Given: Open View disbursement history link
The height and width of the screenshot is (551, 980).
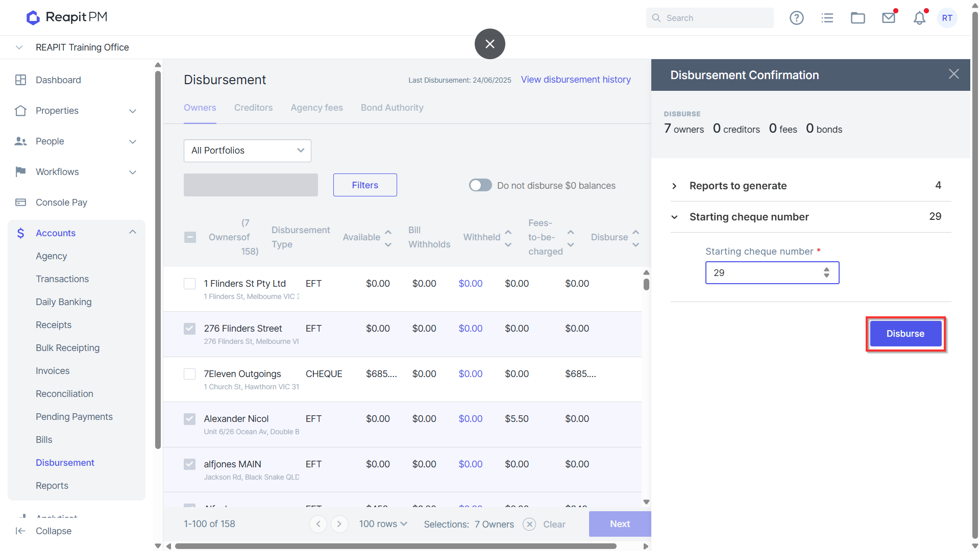Looking at the screenshot, I should click(x=576, y=80).
